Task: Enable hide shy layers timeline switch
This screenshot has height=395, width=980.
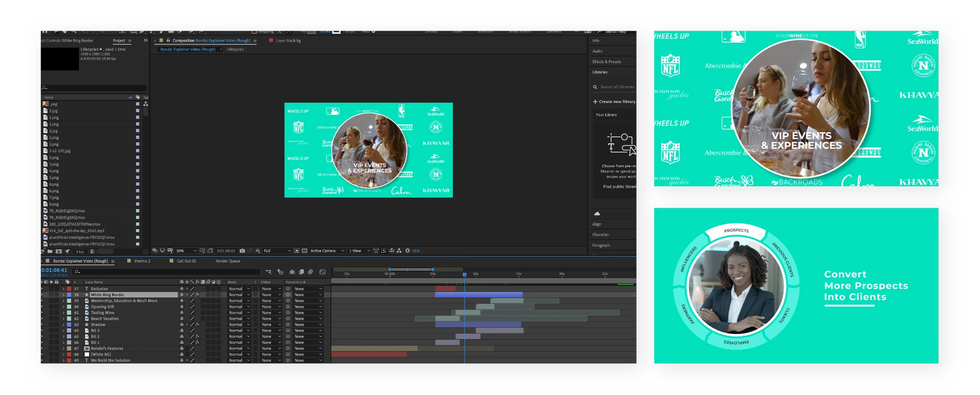Action: (x=292, y=272)
